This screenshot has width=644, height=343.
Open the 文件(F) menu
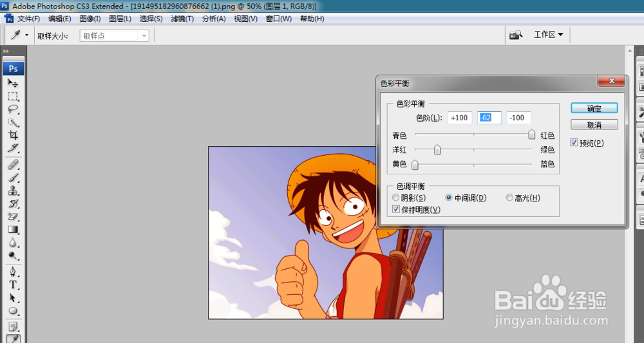(x=29, y=19)
